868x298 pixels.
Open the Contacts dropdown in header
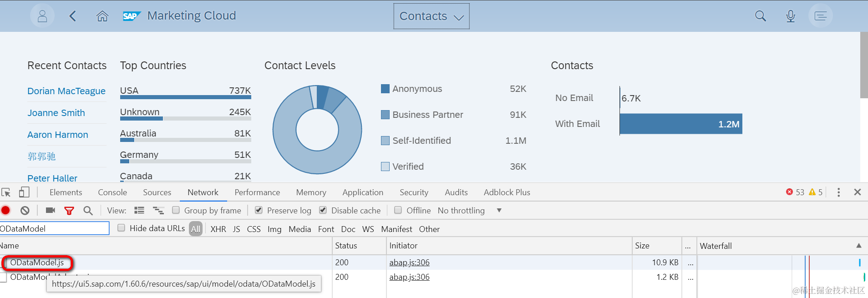[x=431, y=16]
